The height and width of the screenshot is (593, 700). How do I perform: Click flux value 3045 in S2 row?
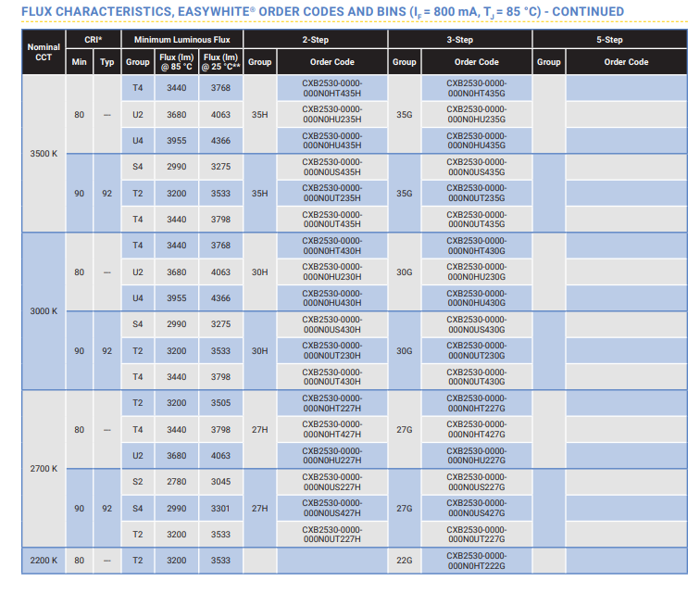[x=221, y=482]
